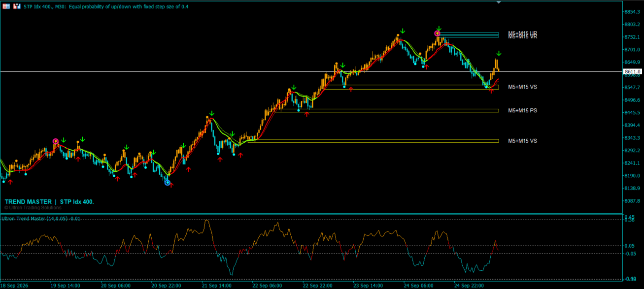Click the upper M5+M15 VS zone label
The height and width of the screenshot is (289, 644).
522,87
